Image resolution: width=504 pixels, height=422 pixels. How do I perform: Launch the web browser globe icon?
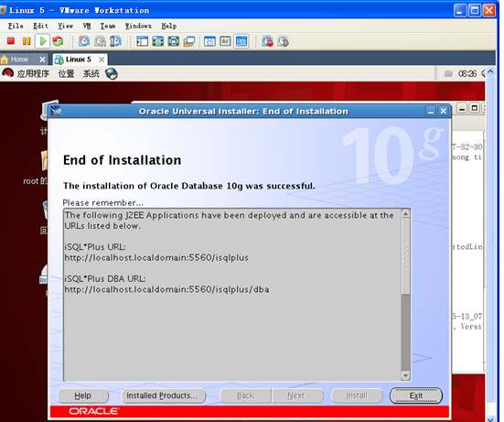(112, 73)
